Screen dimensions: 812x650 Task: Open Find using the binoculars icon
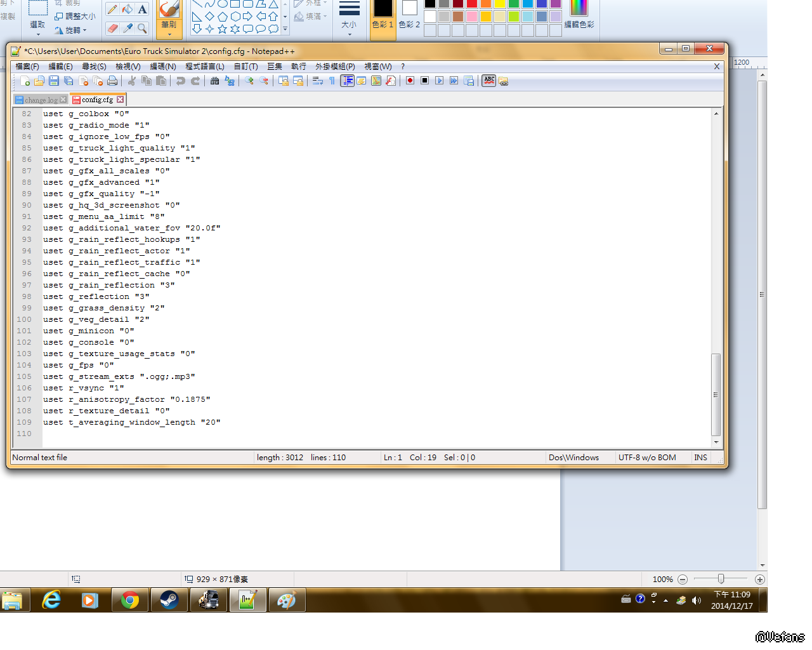click(214, 81)
